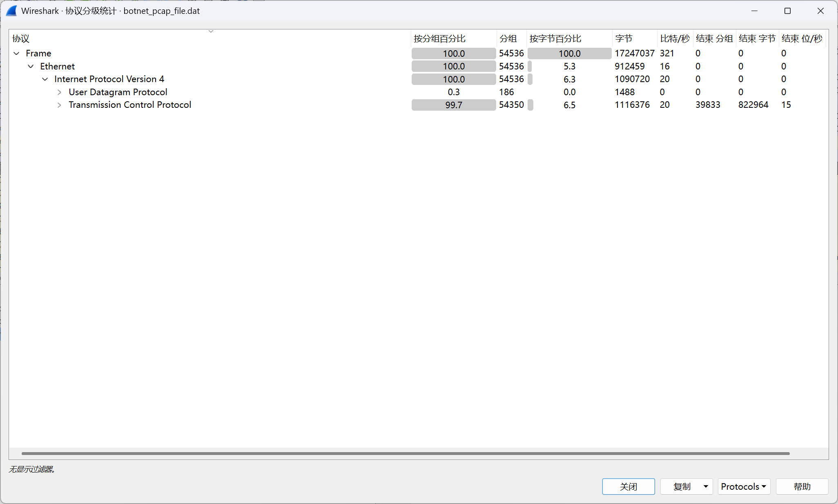Sort by 协议 column header
Image resolution: width=838 pixels, height=504 pixels.
tap(20, 39)
